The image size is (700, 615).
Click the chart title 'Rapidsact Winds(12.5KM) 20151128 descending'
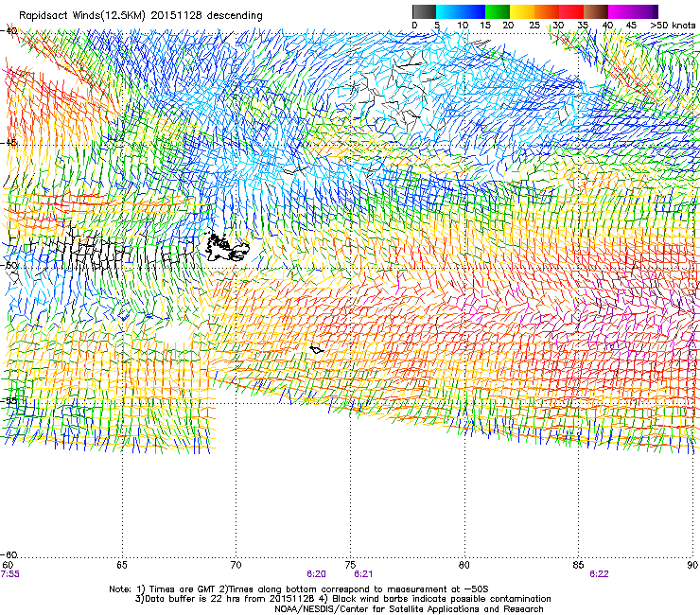click(141, 15)
